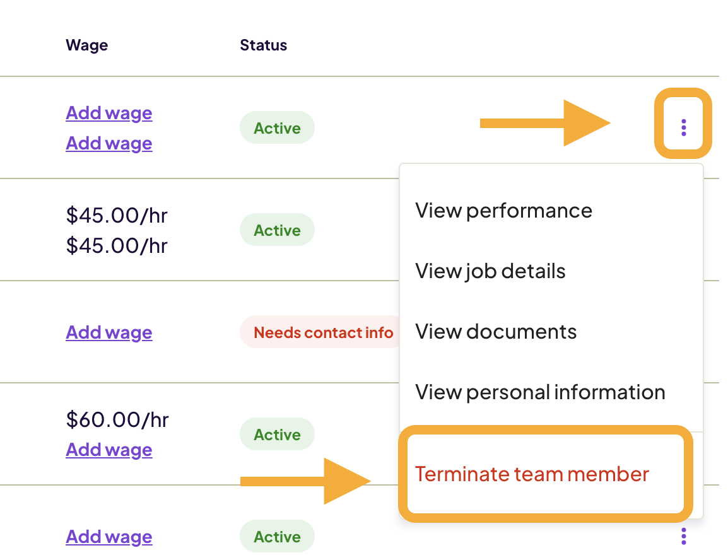Click Terminate team member in the menu

532,474
